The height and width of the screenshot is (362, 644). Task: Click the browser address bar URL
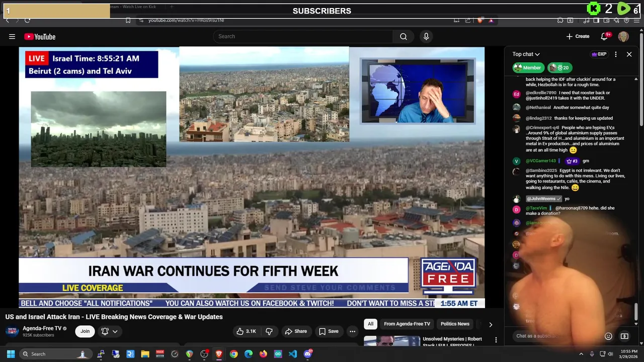coord(186,20)
